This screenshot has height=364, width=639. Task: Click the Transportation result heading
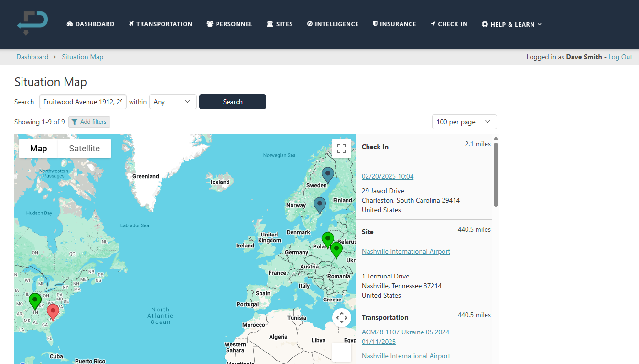(x=385, y=317)
